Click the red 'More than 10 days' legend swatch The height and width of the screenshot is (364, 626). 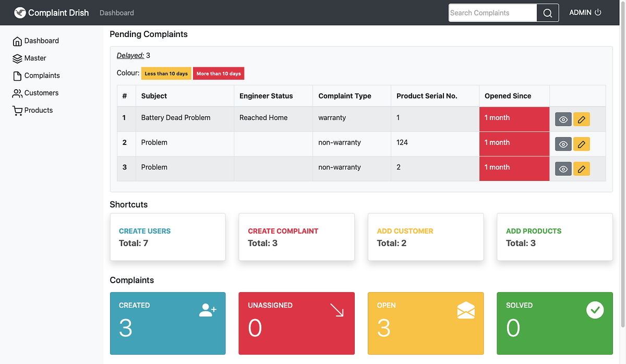coord(219,73)
